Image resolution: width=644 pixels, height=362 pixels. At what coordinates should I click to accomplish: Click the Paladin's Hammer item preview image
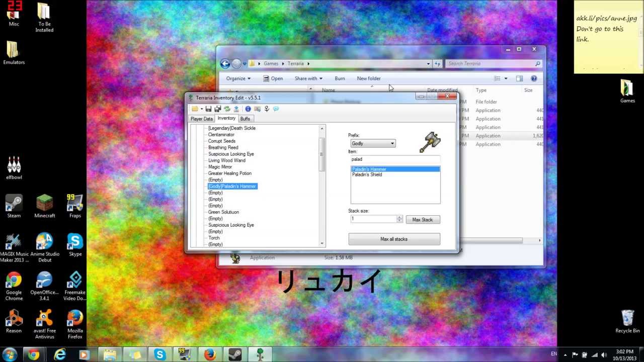pyautogui.click(x=430, y=142)
